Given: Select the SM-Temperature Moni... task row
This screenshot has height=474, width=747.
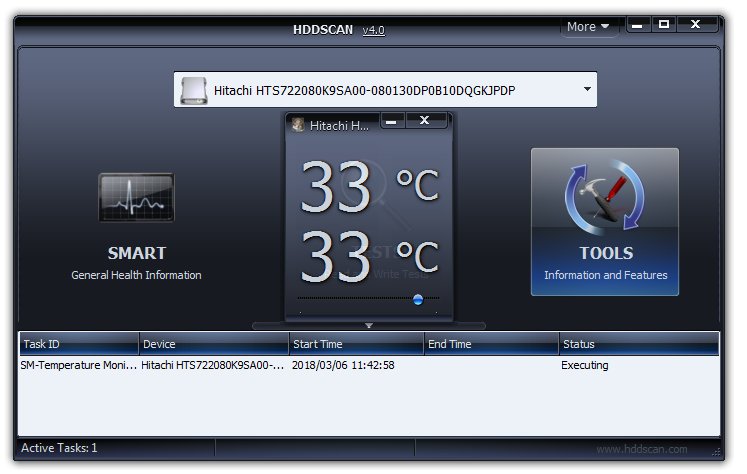Looking at the screenshot, I should tap(369, 365).
